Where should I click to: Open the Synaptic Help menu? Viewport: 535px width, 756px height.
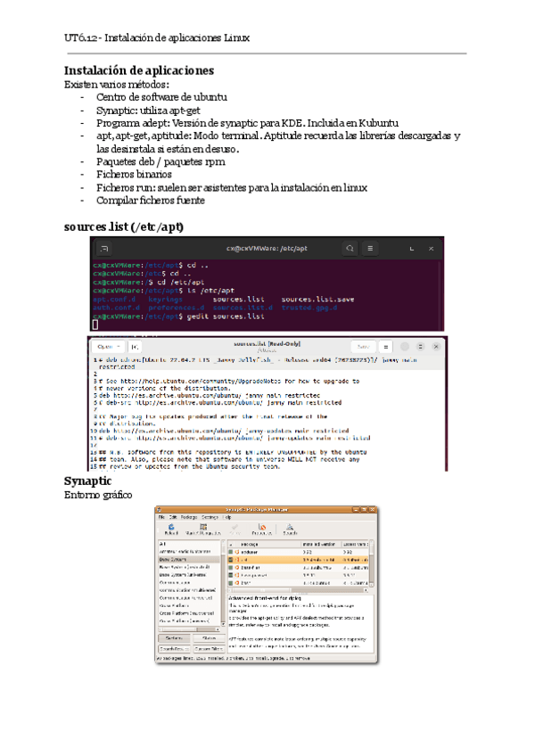point(226,517)
